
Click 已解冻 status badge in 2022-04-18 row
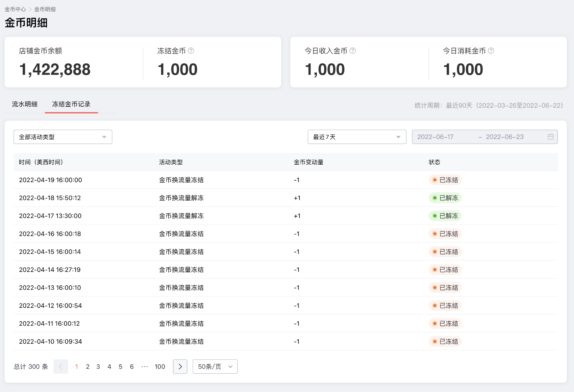(x=445, y=198)
